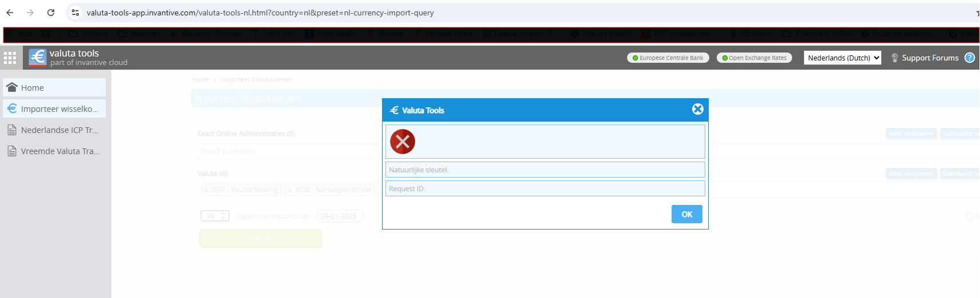Click the Natuurlijke sleutel field
The height and width of the screenshot is (298, 980).
click(x=545, y=170)
